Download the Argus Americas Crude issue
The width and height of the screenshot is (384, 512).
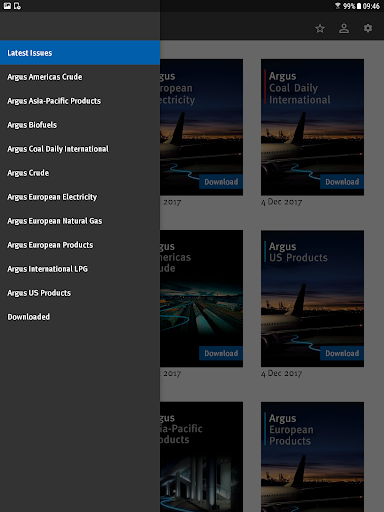(221, 353)
